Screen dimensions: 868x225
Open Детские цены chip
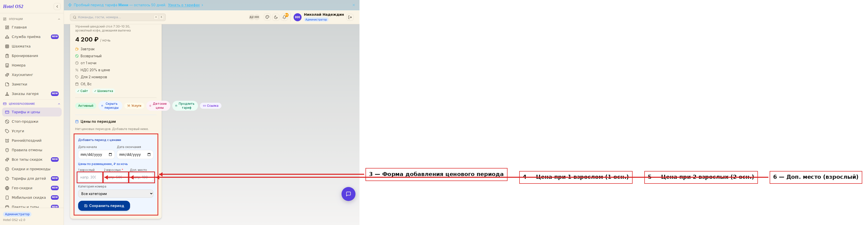coord(158,105)
